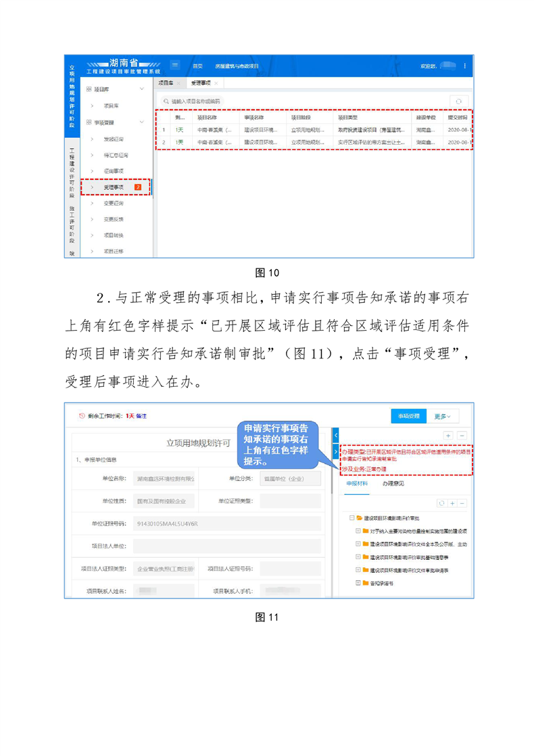This screenshot has height=756, width=534.
Task: Open the 房屋建筑与市政项目 header menu
Action: [237, 66]
